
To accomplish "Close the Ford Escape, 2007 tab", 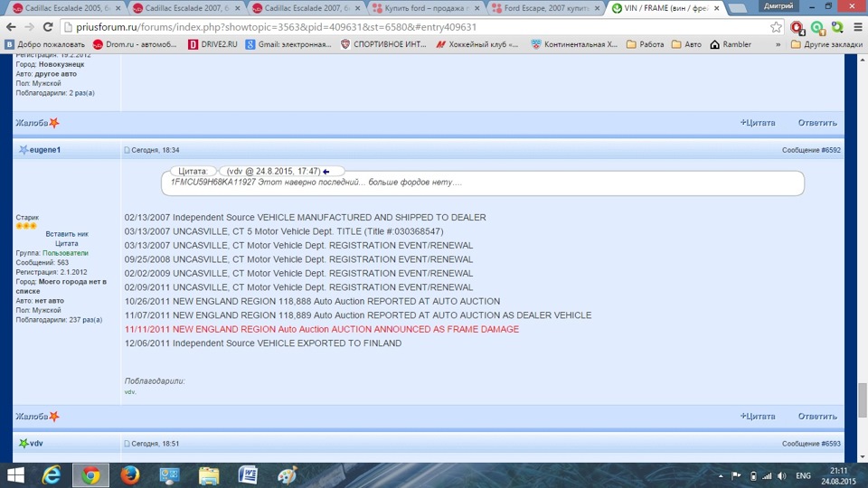I will coord(597,8).
